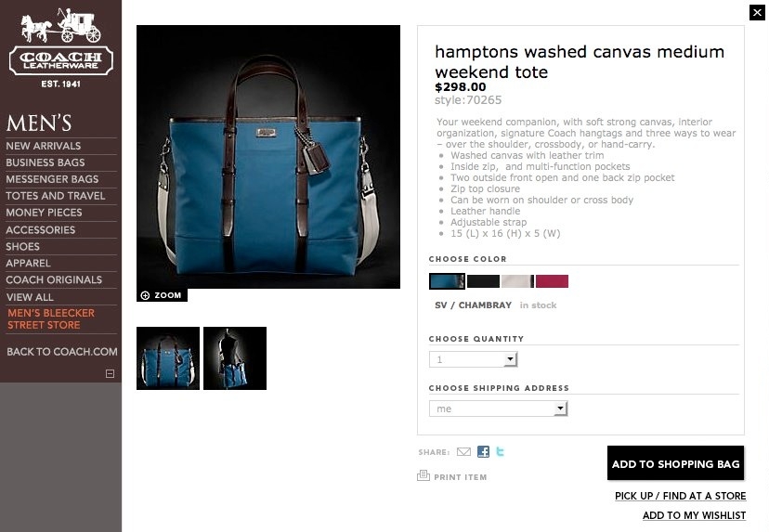The height and width of the screenshot is (532, 769).
Task: Choose the white color swatch
Action: 517,281
